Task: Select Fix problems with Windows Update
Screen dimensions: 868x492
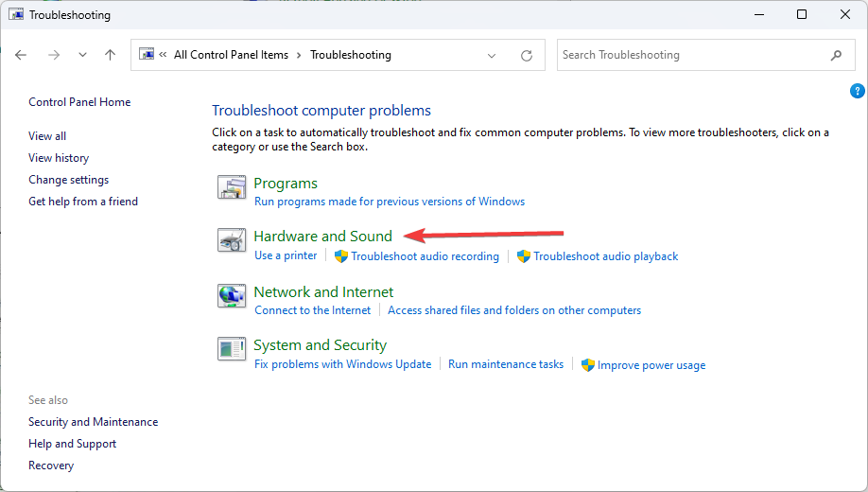Action: point(342,364)
